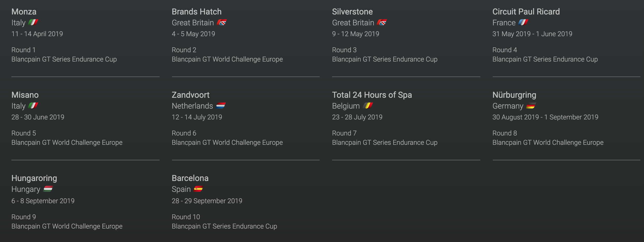
Task: Click the Great Britain flag under Brands Hatch
Action: [x=222, y=22]
